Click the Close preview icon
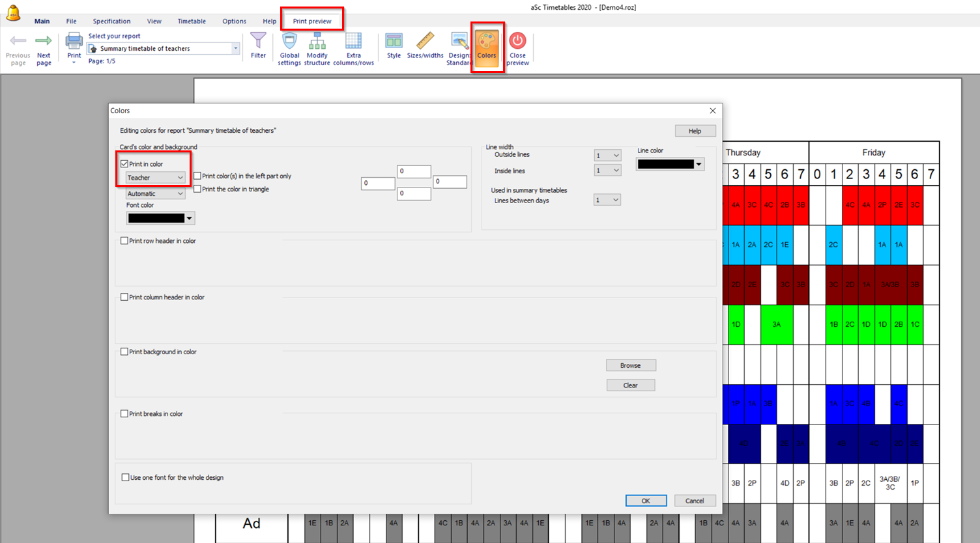The image size is (980, 543). pyautogui.click(x=517, y=43)
